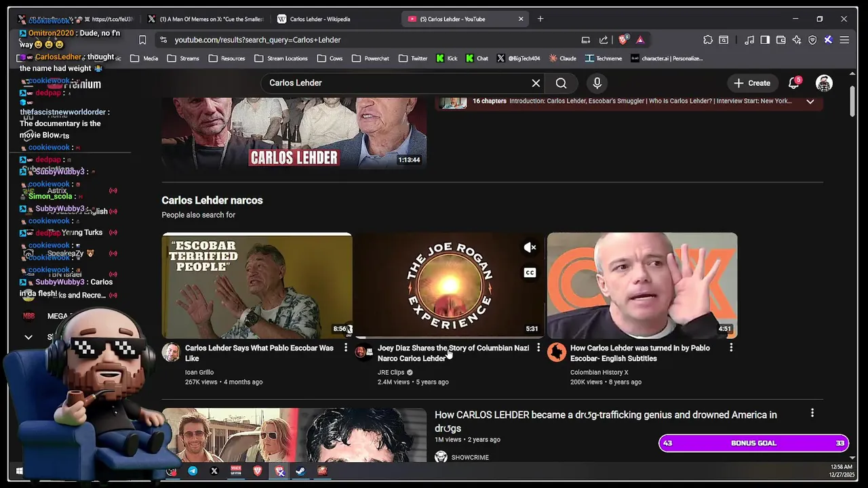Open 'How CARLOS LEHDER became a drug-trafficking genius' title
Viewport: 868px width, 488px height.
click(606, 421)
